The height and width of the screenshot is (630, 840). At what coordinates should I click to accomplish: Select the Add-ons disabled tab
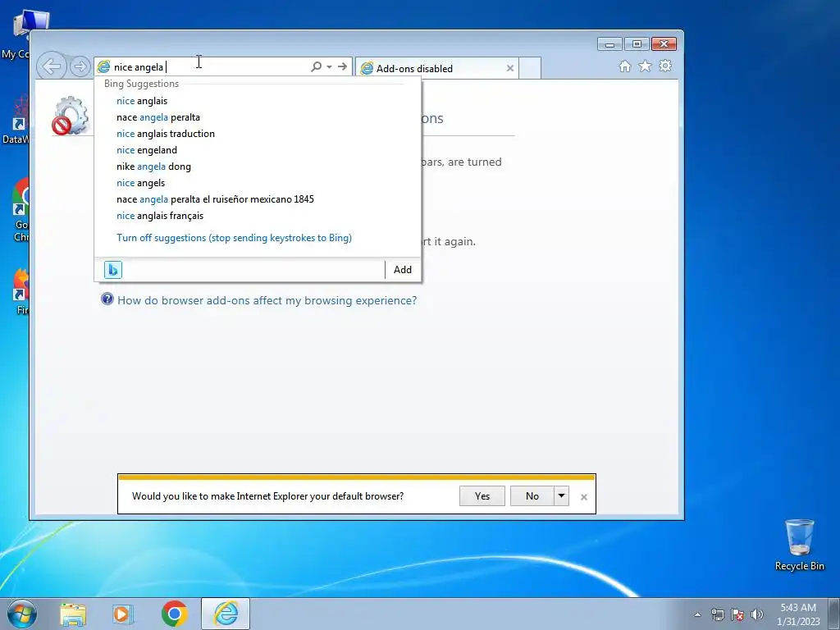[436, 69]
